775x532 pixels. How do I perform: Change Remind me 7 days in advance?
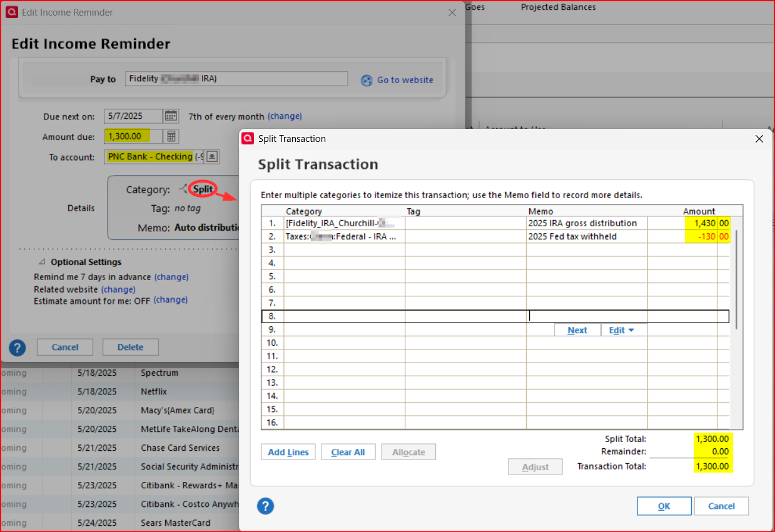pos(171,277)
